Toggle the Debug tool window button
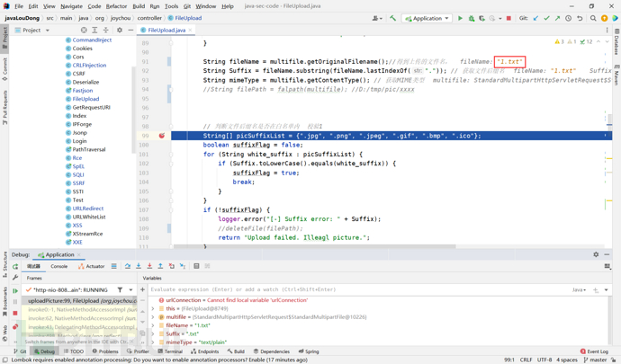 click(x=43, y=351)
